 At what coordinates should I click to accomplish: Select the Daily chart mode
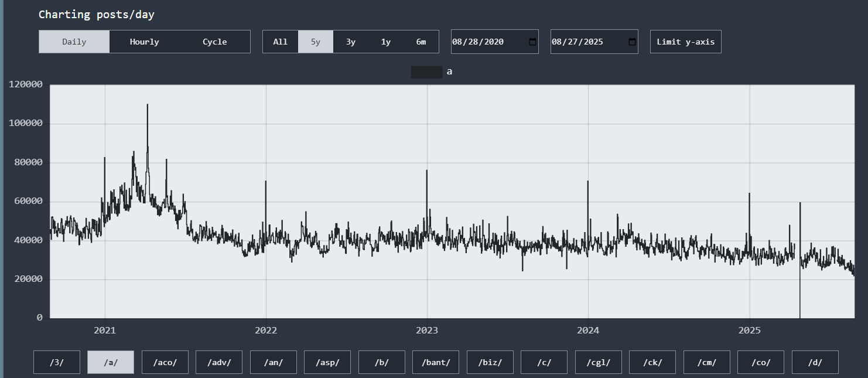[x=74, y=42]
